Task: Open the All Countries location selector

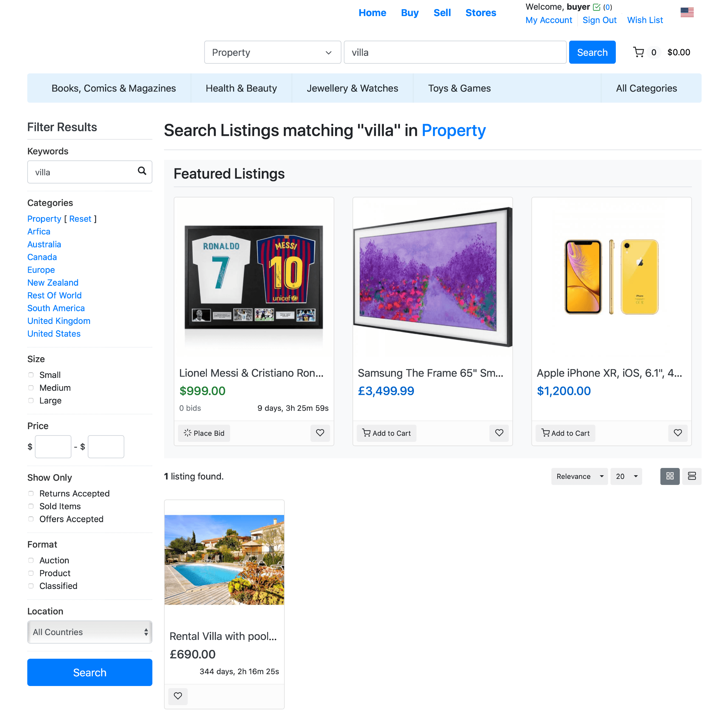Action: tap(90, 632)
